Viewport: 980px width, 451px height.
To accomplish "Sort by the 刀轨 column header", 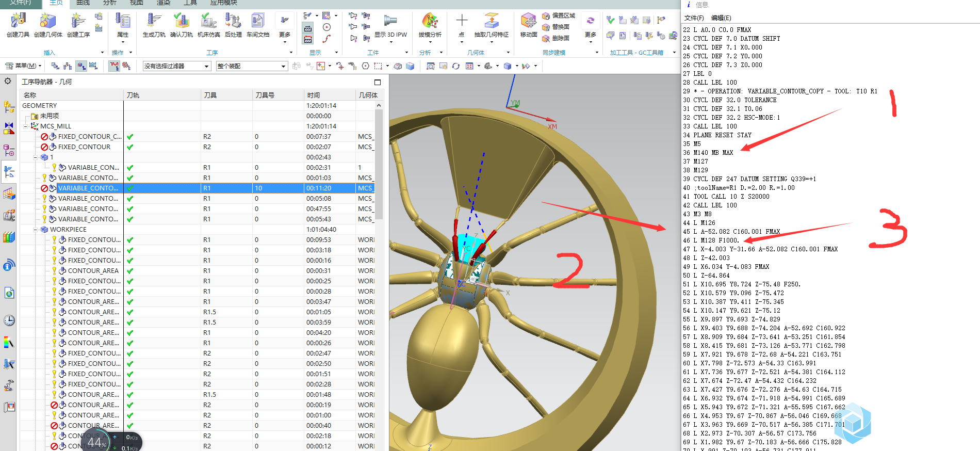I will (162, 95).
